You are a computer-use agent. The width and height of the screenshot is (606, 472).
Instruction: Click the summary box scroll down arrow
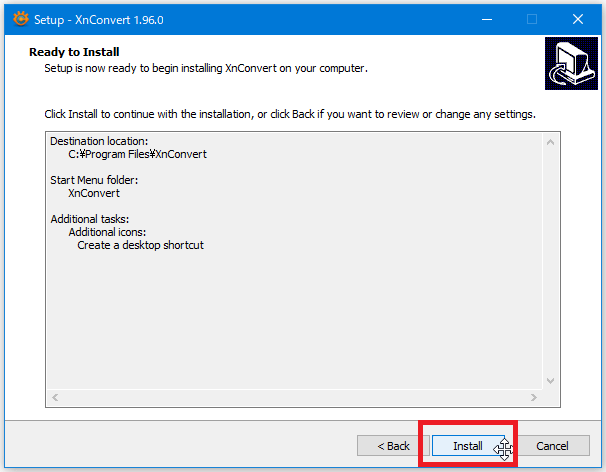click(x=549, y=381)
